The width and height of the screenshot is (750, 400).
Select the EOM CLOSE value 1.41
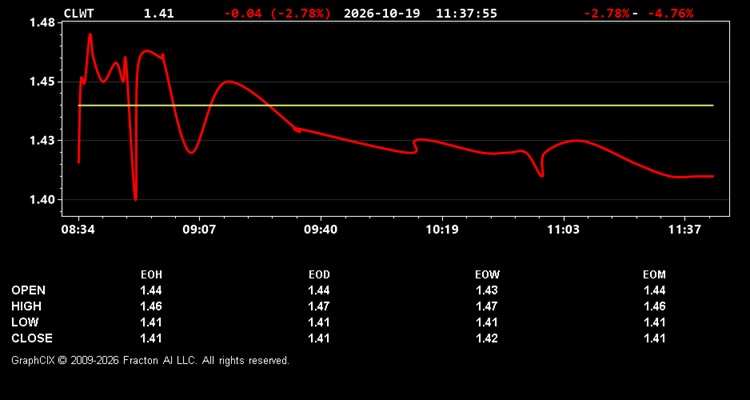click(x=654, y=338)
